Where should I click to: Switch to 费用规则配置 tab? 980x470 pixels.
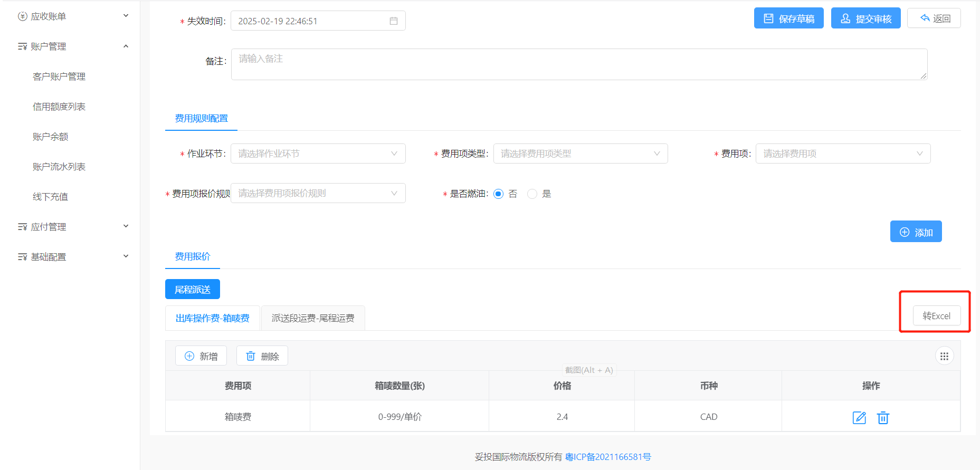click(x=201, y=119)
